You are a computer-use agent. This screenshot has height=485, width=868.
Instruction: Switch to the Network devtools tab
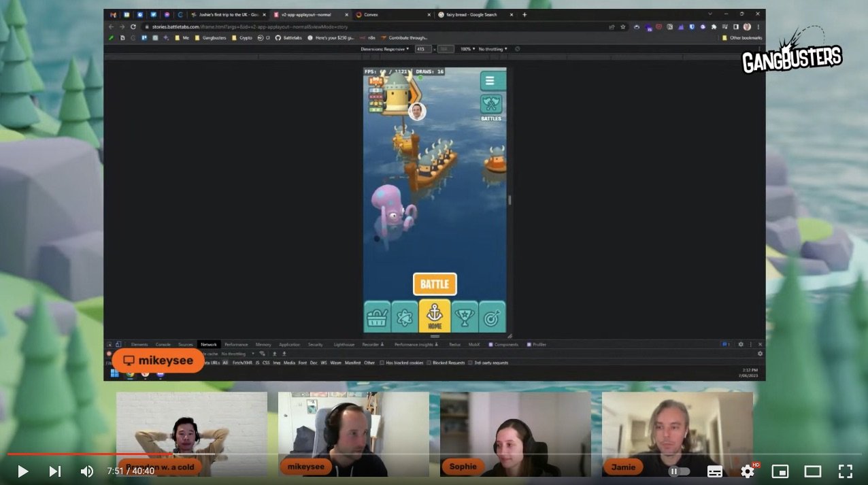pyautogui.click(x=209, y=344)
